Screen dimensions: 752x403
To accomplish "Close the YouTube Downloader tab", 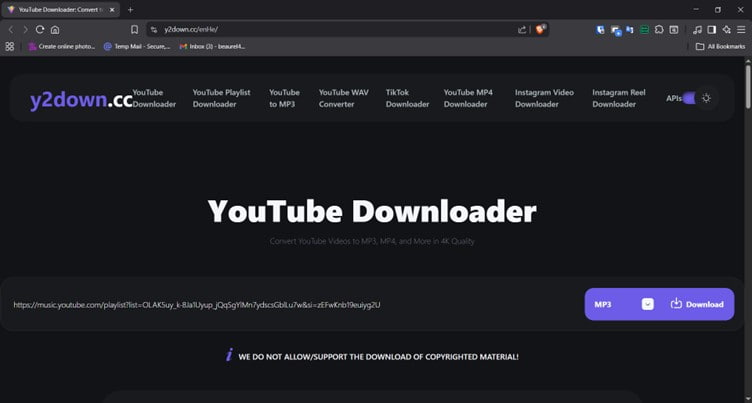I will (x=112, y=10).
